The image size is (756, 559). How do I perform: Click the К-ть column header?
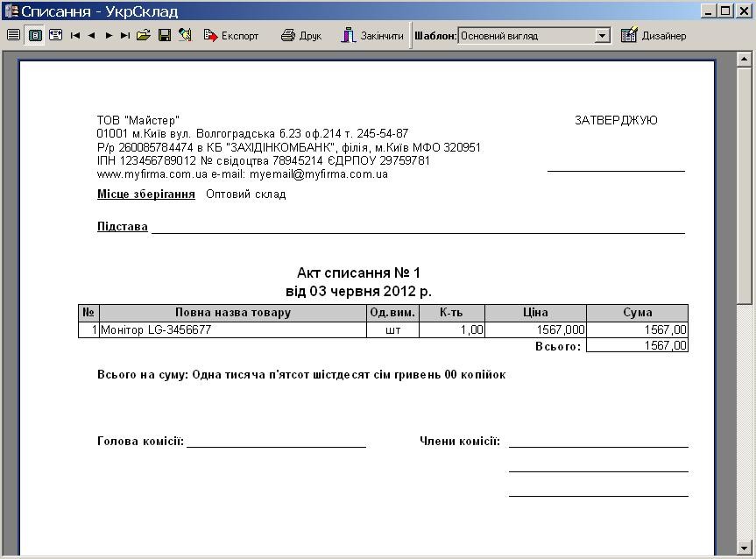(452, 313)
